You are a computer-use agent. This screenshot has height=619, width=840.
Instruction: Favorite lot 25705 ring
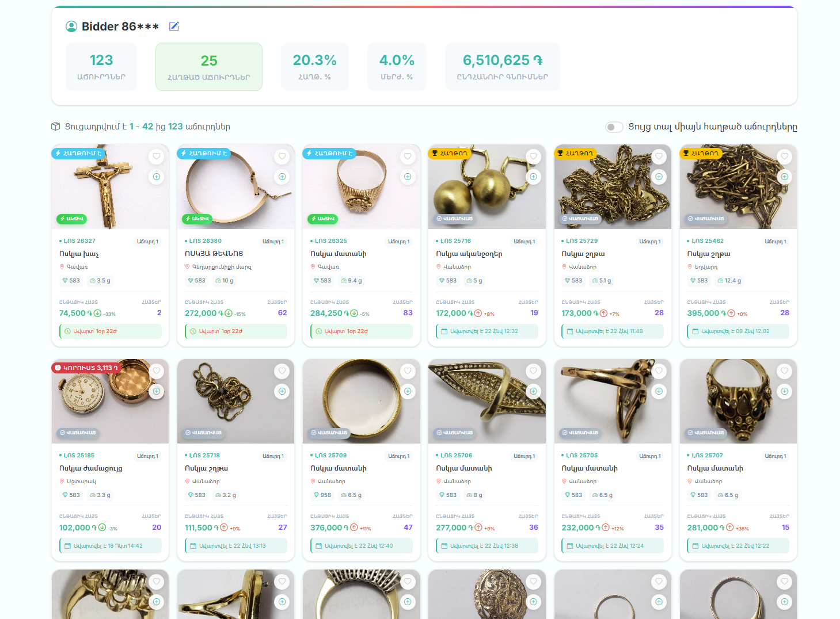(x=659, y=371)
